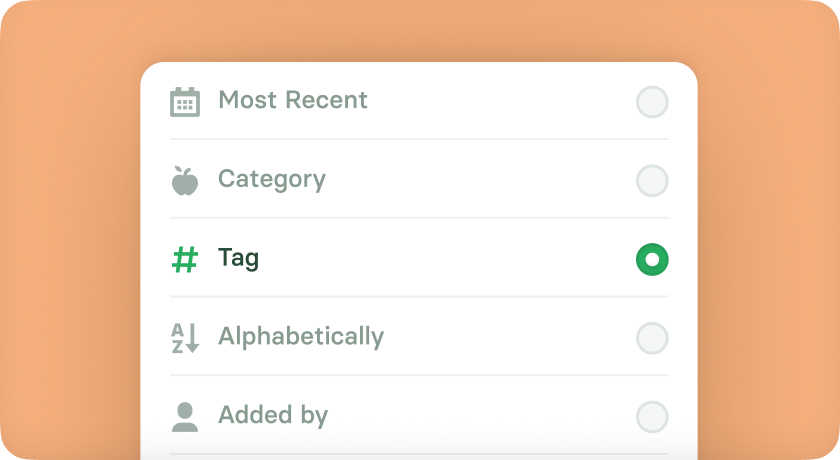The height and width of the screenshot is (460, 840).
Task: Click the Tag option label
Action: pos(238,258)
